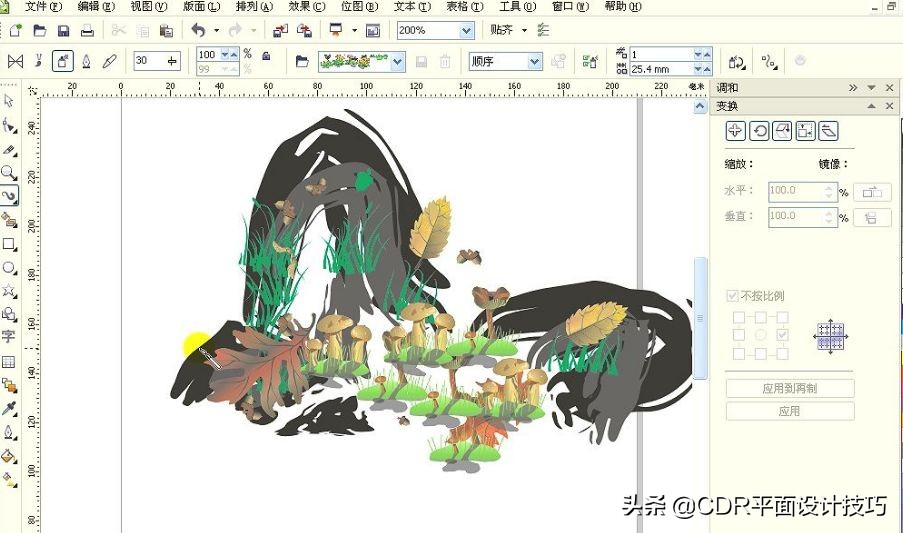The width and height of the screenshot is (903, 533).
Task: Select the Shape tool in the toolbox
Action: click(9, 125)
